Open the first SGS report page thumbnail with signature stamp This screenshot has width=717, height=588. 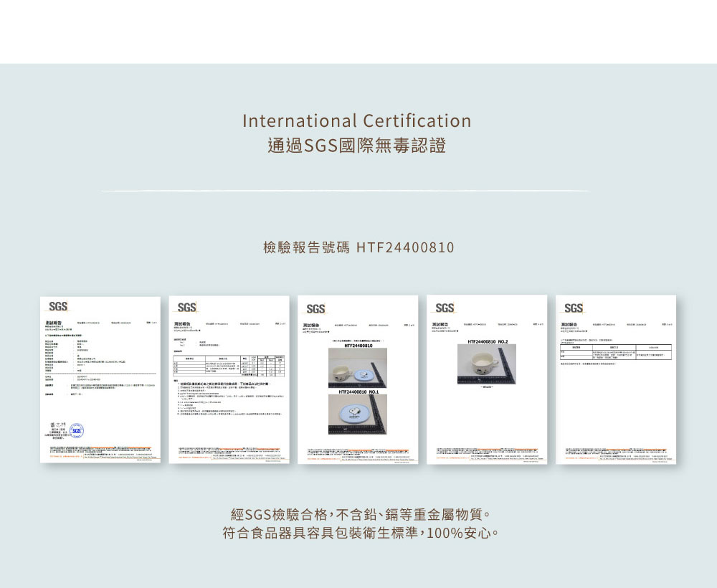click(100, 379)
